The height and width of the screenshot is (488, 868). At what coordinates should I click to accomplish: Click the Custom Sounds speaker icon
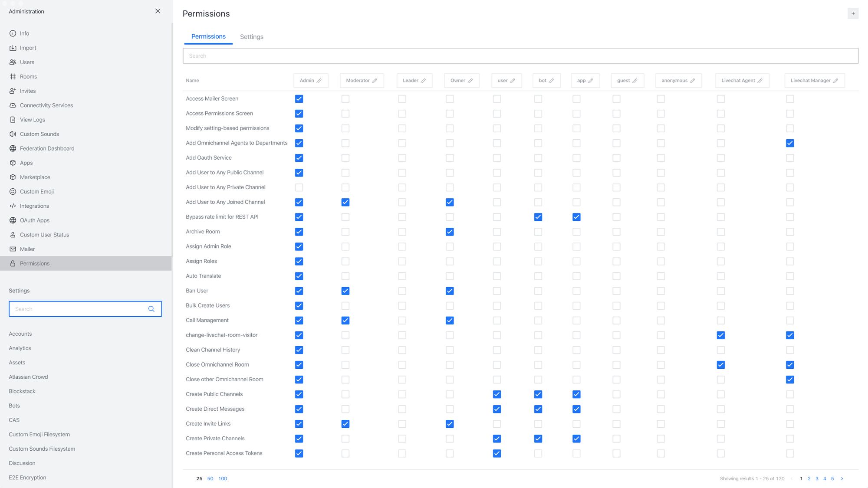click(13, 134)
